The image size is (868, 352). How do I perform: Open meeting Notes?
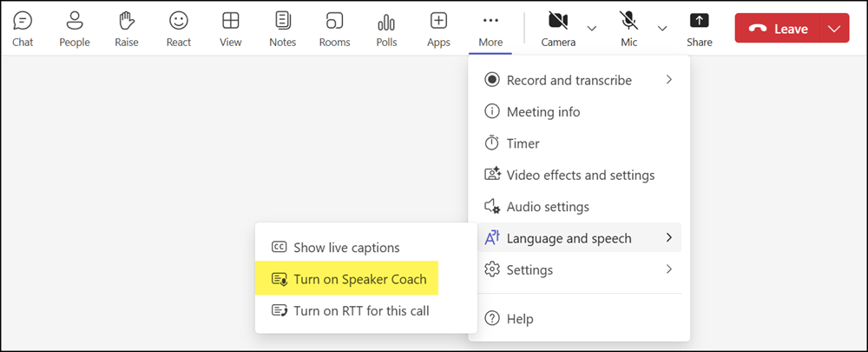(283, 30)
